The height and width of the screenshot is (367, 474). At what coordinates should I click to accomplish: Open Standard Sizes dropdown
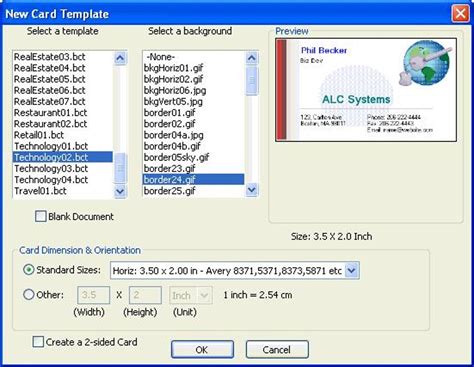(x=352, y=270)
